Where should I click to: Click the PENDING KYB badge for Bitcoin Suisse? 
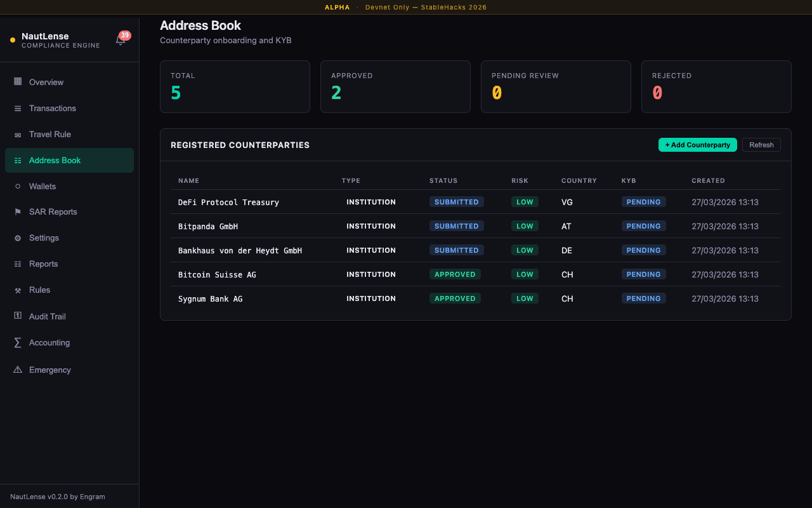643,274
